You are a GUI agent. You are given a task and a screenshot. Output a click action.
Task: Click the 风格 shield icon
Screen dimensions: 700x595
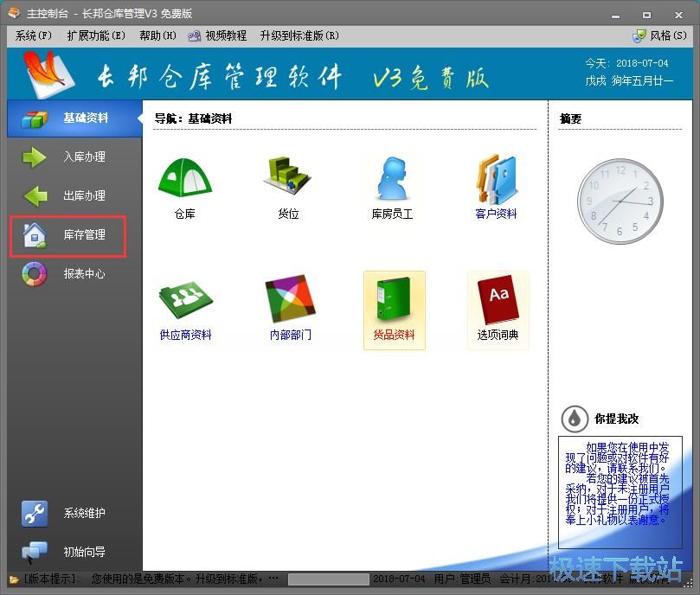point(639,36)
